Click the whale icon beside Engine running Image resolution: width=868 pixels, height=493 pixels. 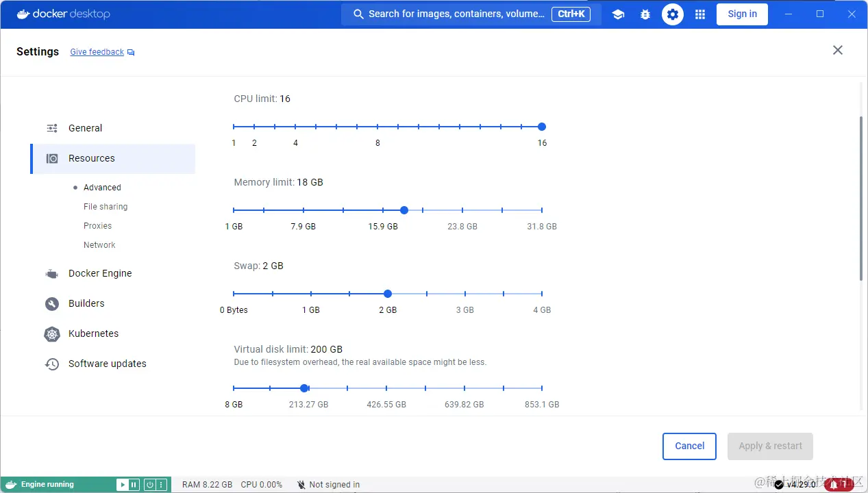[x=11, y=485]
